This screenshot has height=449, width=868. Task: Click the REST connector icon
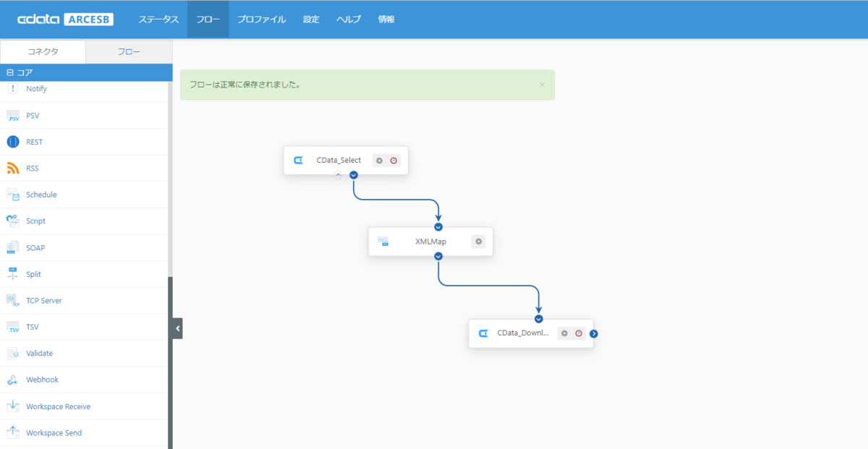[x=13, y=142]
